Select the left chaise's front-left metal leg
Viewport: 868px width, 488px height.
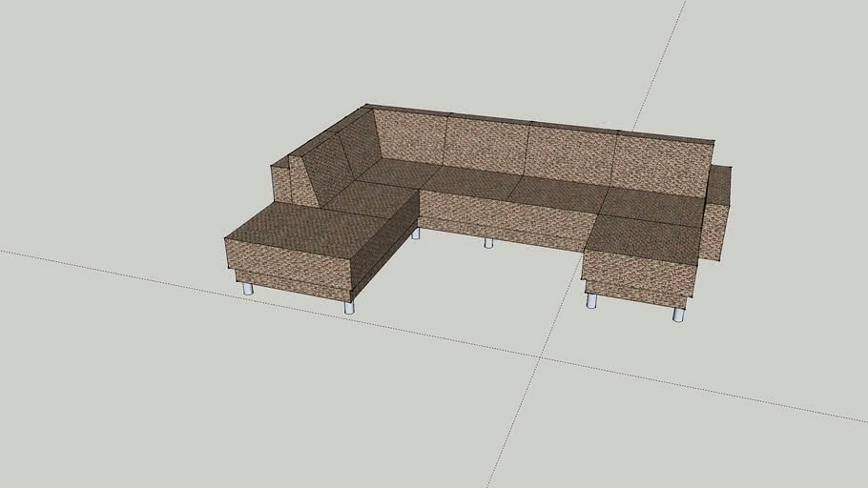tap(248, 289)
